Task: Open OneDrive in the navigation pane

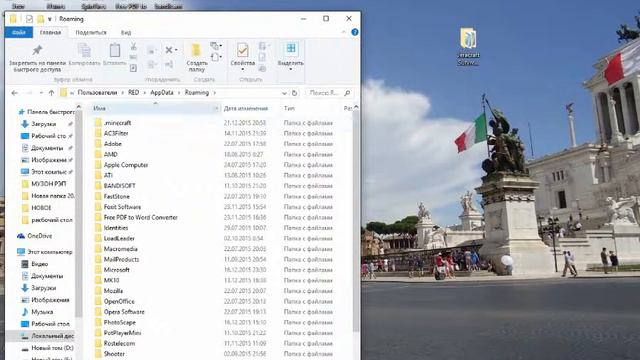Action: pyautogui.click(x=39, y=236)
